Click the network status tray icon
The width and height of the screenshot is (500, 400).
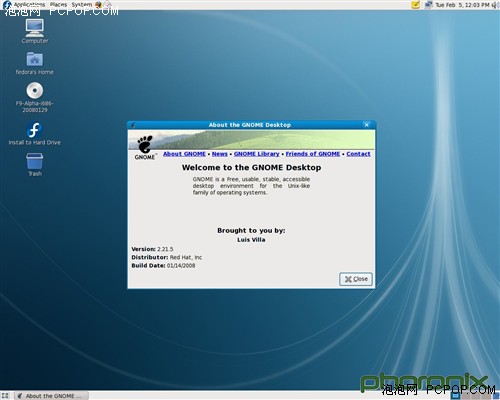pyautogui.click(x=428, y=5)
